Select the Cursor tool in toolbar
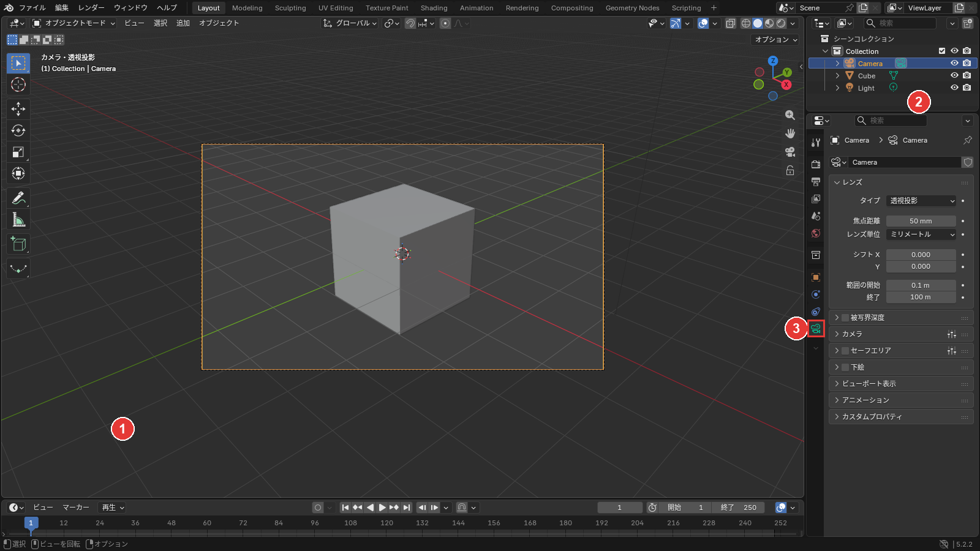Viewport: 980px width, 551px height. (x=18, y=84)
